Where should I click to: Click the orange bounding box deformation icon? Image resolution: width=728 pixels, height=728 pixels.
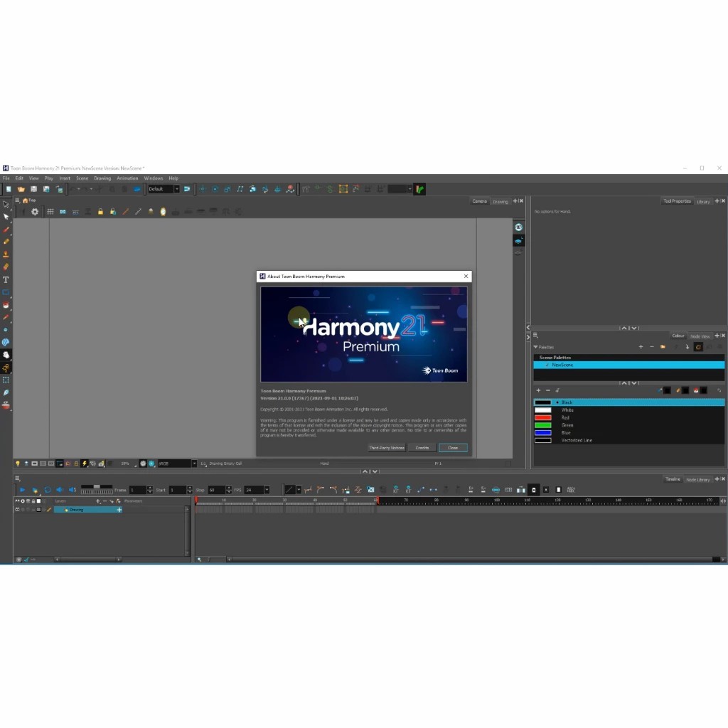pyautogui.click(x=343, y=189)
